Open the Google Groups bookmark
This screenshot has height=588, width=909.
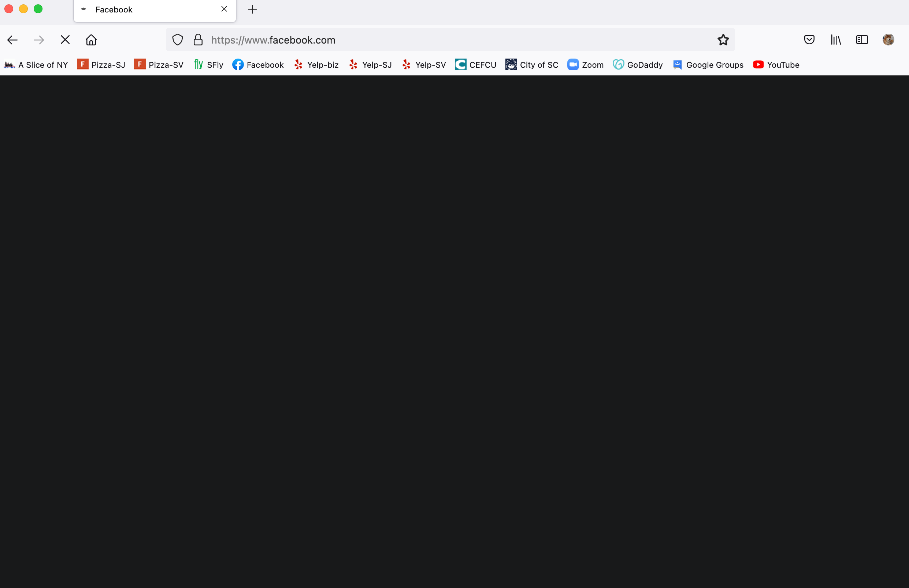click(708, 65)
